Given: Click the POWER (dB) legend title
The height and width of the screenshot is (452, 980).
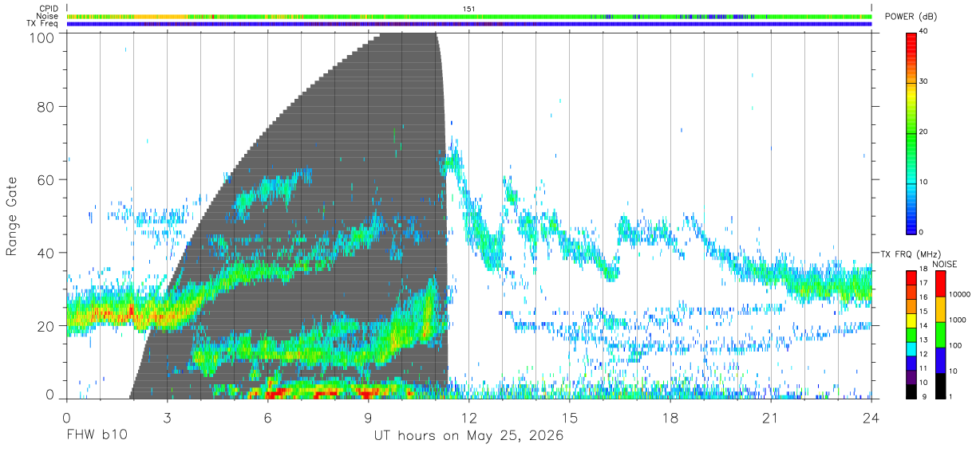Looking at the screenshot, I should pos(911,17).
